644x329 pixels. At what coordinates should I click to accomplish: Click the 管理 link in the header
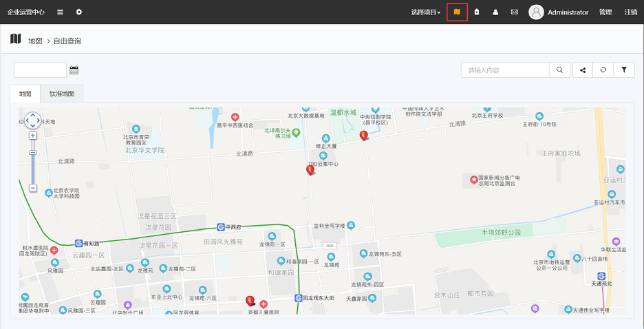coord(605,12)
